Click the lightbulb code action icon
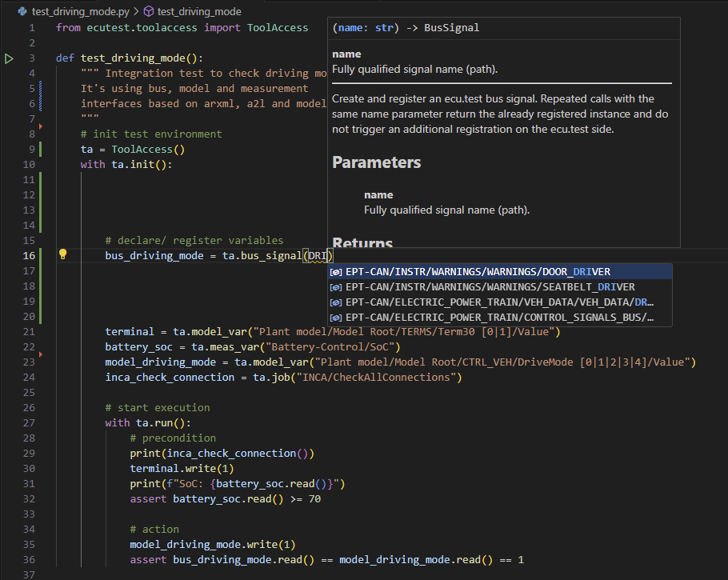 tap(63, 255)
